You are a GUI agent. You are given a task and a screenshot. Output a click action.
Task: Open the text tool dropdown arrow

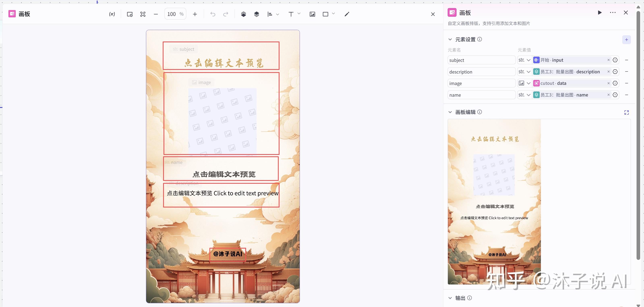tap(299, 14)
